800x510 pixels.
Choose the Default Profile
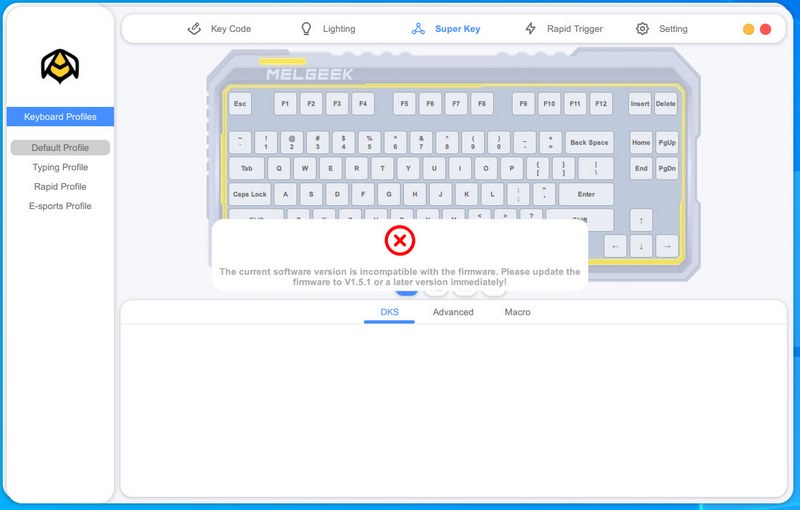(x=60, y=148)
